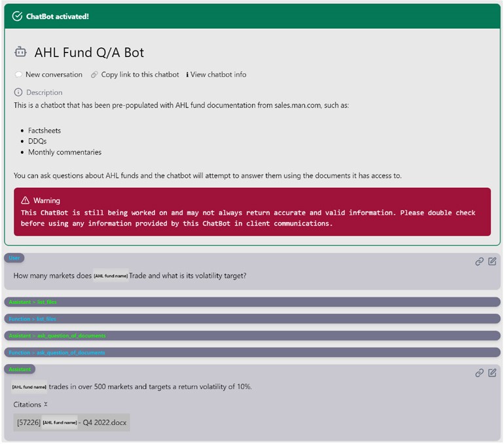Click edit icon on final Assistant answer
The image size is (504, 444).
pos(492,373)
